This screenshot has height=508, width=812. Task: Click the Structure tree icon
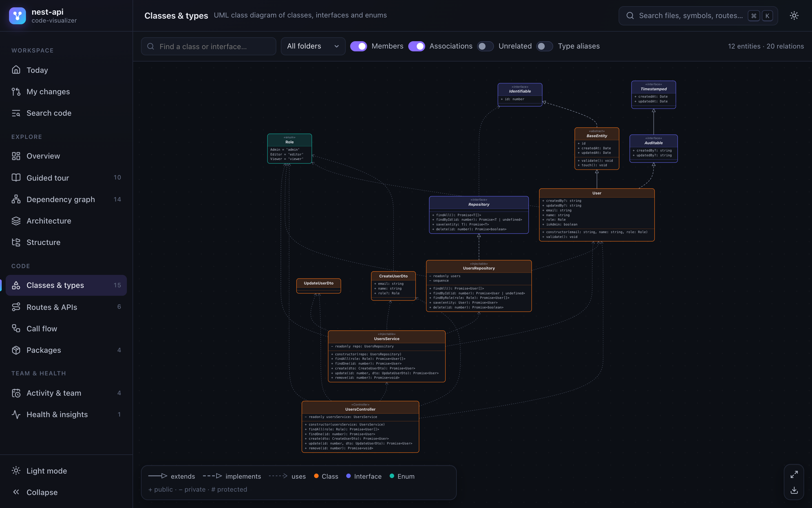coord(16,242)
